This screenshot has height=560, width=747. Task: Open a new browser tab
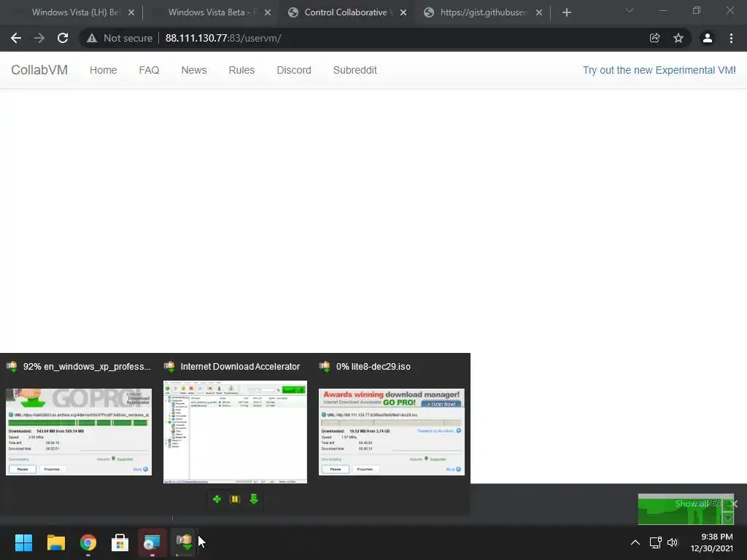[566, 12]
